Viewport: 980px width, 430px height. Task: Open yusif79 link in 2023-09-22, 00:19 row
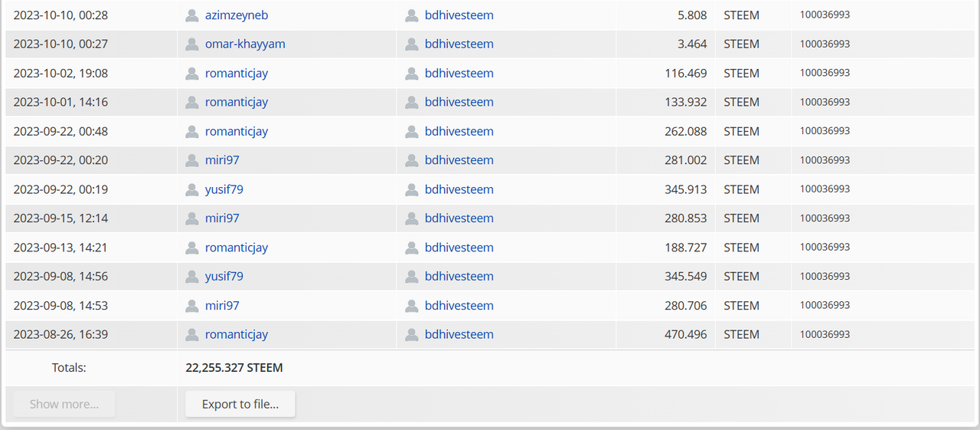(x=224, y=189)
